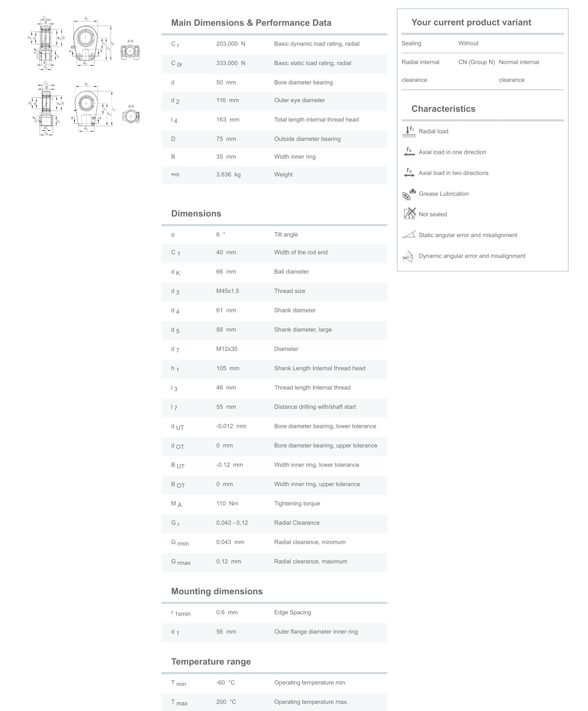Click the Static angular error icon
Viewport: 588px width, 711px height.
[x=409, y=235]
